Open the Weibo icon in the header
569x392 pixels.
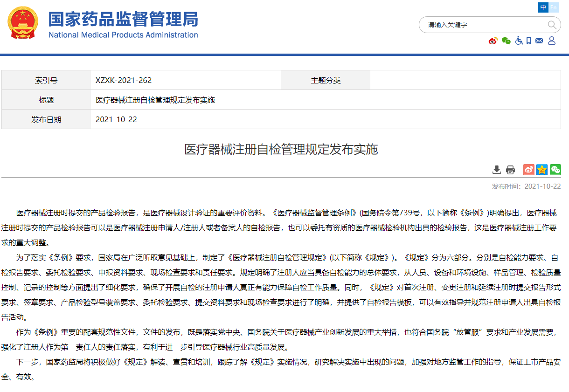tap(493, 41)
